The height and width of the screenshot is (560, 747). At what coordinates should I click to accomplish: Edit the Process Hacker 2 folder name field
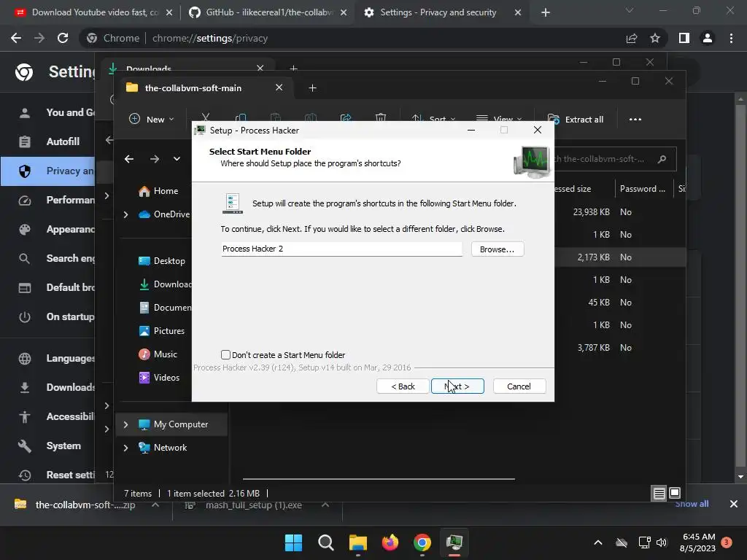[341, 249]
